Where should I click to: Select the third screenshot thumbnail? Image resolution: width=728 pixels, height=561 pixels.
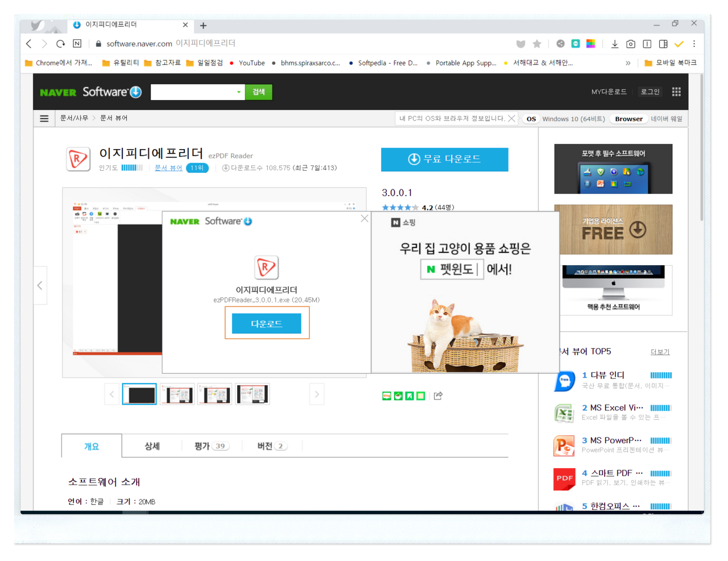(214, 394)
